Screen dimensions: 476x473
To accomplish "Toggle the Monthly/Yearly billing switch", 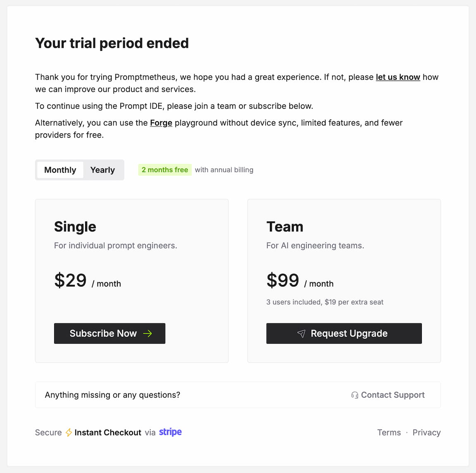I will click(80, 170).
